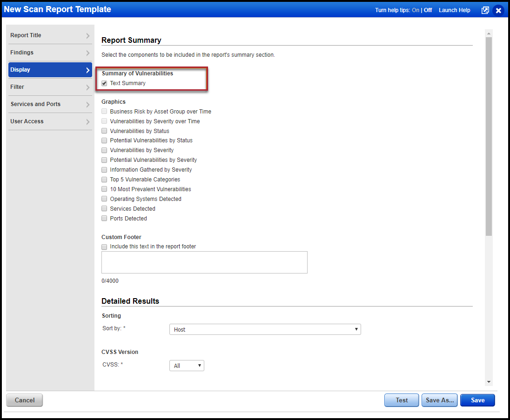This screenshot has width=510, height=420.
Task: Click the pop-out window icon in the title bar
Action: coord(485,10)
